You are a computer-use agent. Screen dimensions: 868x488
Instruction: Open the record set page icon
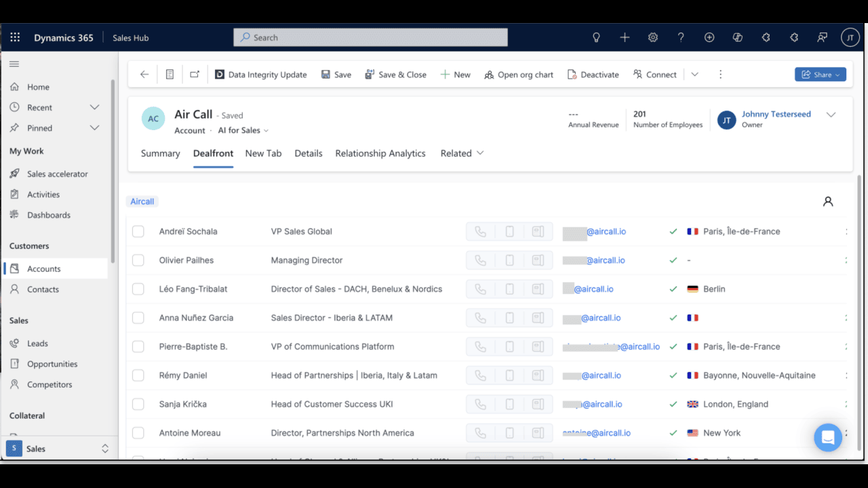tap(170, 75)
